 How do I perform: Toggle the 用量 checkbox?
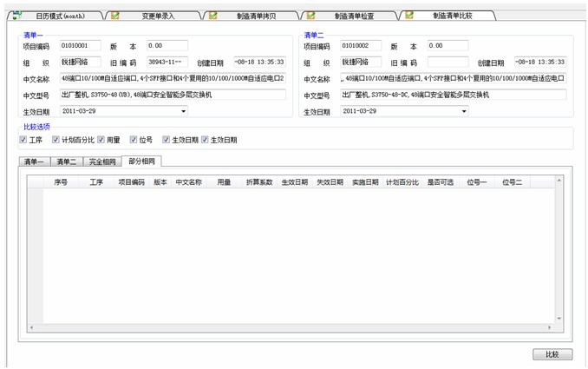101,139
